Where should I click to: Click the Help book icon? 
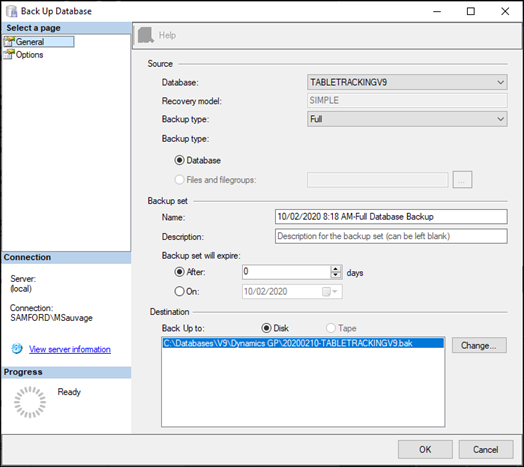click(145, 35)
